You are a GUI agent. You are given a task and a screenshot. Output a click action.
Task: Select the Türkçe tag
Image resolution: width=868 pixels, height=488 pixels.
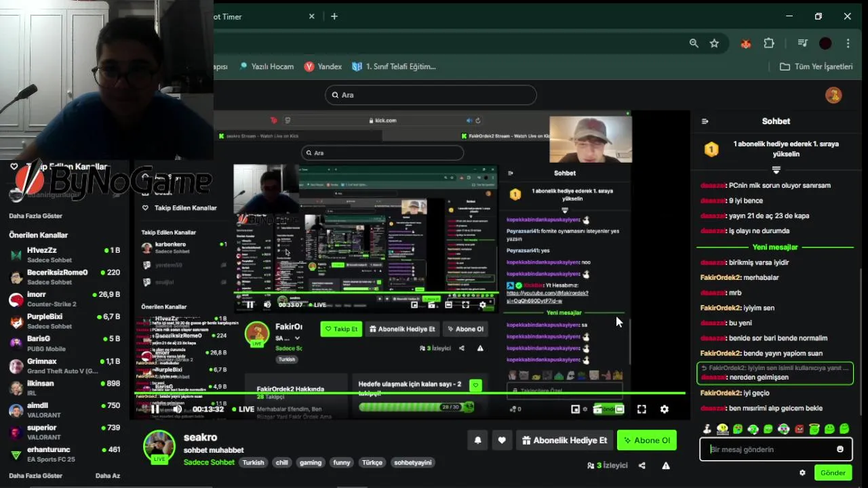click(x=372, y=462)
